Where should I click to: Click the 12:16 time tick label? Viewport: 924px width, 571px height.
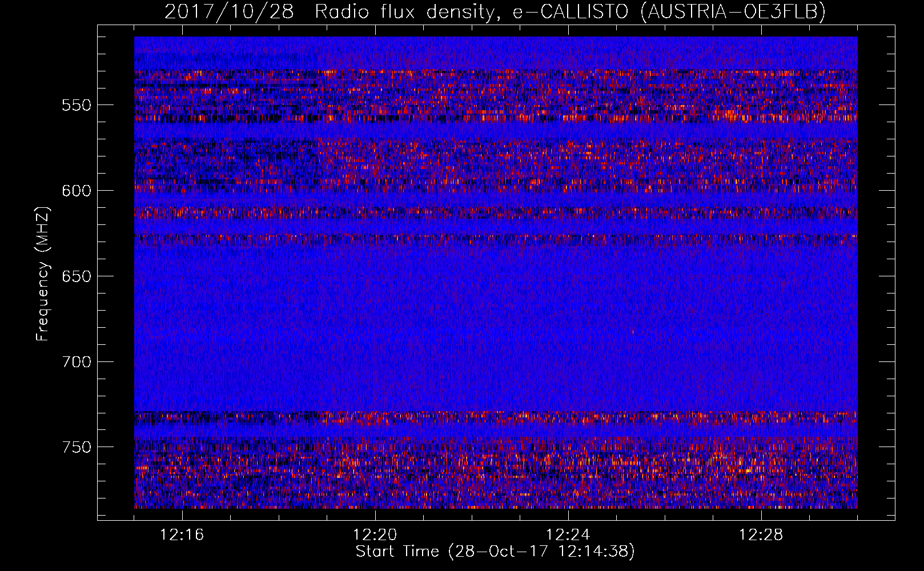182,535
